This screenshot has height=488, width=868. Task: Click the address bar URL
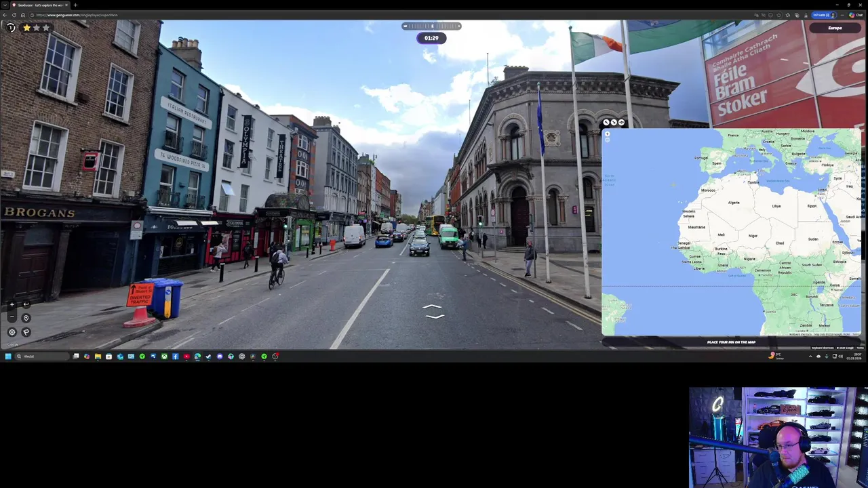pos(77,15)
